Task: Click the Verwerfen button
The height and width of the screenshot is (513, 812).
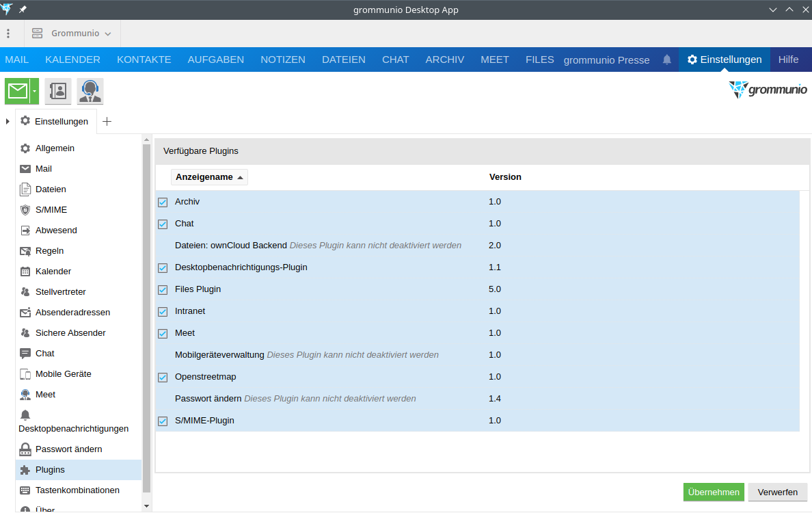Action: [x=777, y=492]
